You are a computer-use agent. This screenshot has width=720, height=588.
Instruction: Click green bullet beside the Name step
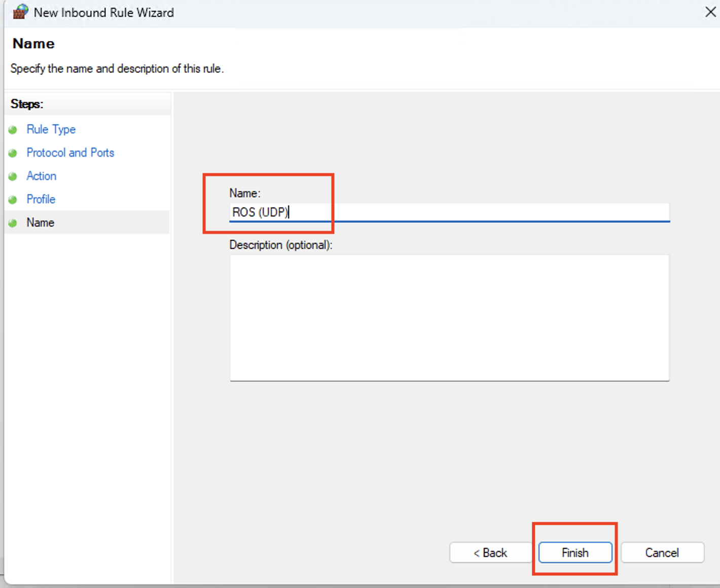(13, 223)
